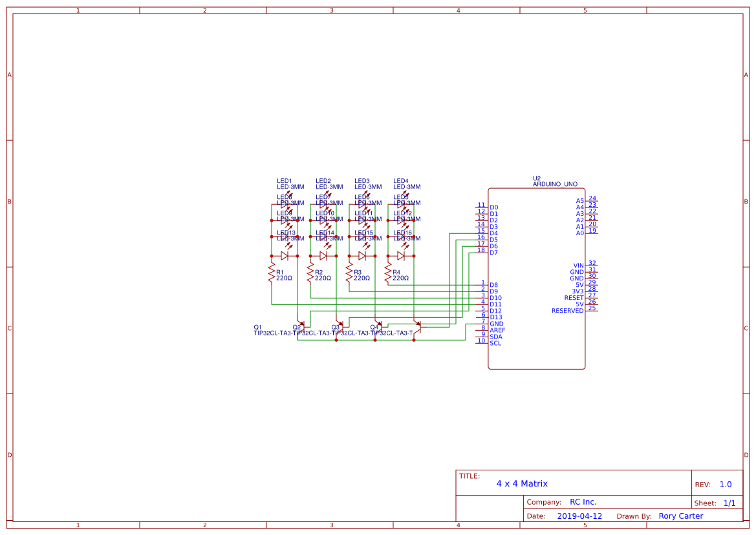Select the R2 resistor symbol

click(x=310, y=274)
